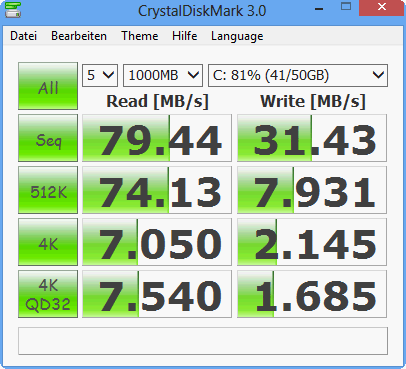The height and width of the screenshot is (369, 406).
Task: Expand the test count dropdown showing 5
Action: point(100,75)
